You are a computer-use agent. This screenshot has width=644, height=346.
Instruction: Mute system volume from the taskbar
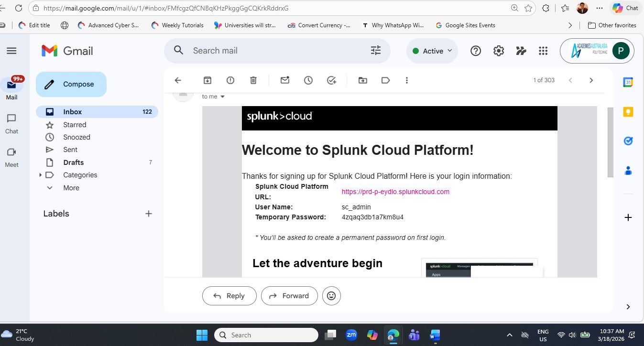point(572,335)
